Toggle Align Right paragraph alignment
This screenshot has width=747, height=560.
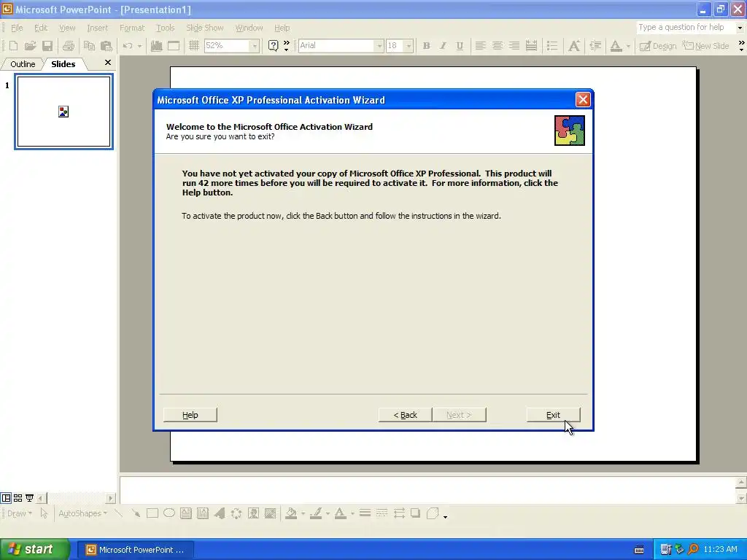(x=514, y=46)
